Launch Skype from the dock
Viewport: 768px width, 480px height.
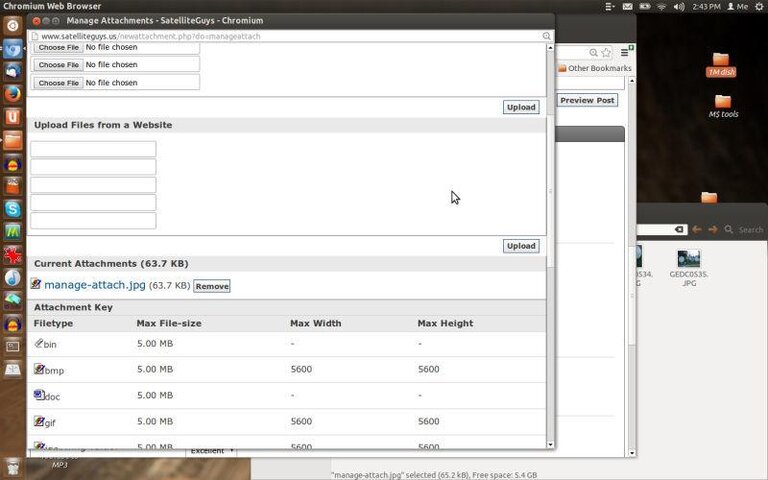pos(13,209)
